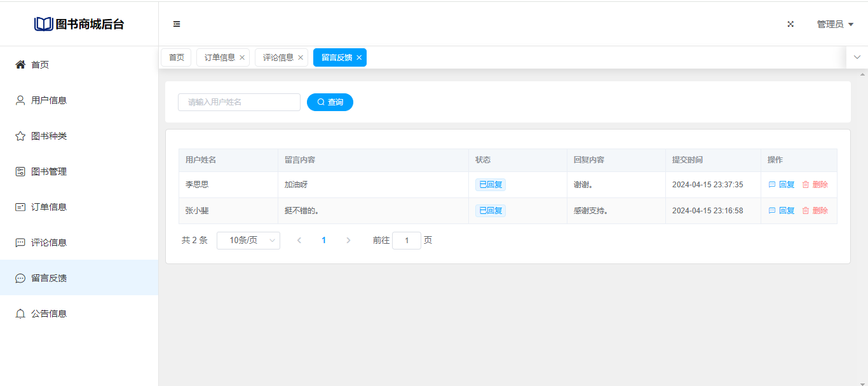Open 首页 via the home icon
The height and width of the screenshot is (386, 868).
(x=20, y=65)
